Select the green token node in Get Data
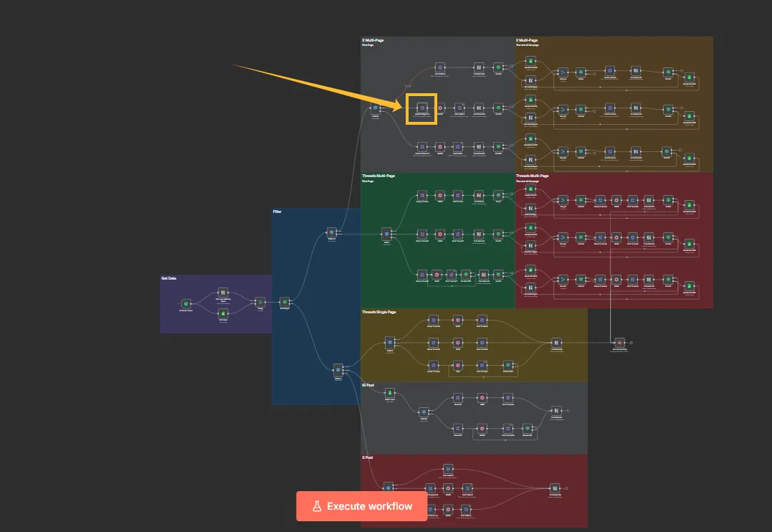 (x=223, y=314)
